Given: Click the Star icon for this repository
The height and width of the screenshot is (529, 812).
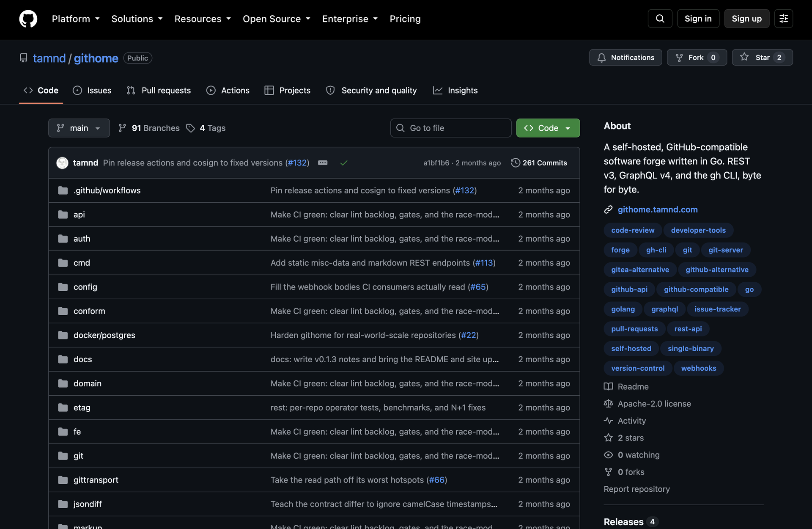Looking at the screenshot, I should pos(744,57).
